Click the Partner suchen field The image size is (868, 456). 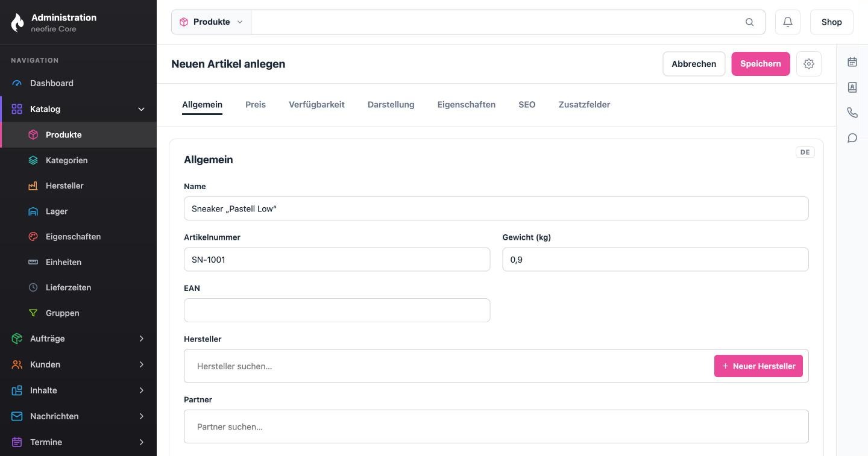496,426
